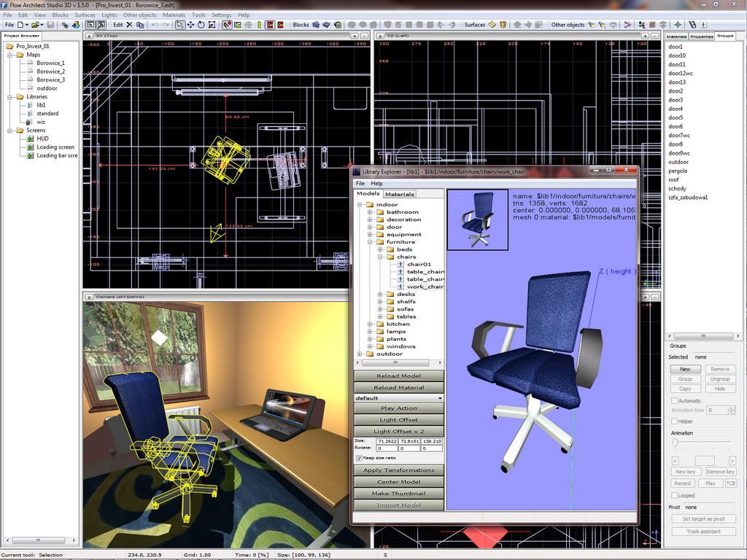Click the New button in Groups
747x560 pixels.
click(685, 369)
